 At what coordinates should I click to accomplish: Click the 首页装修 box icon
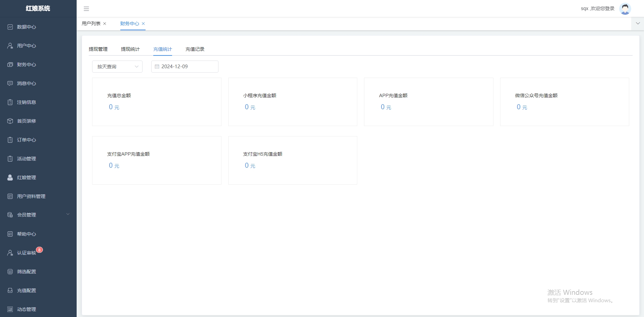click(x=10, y=121)
